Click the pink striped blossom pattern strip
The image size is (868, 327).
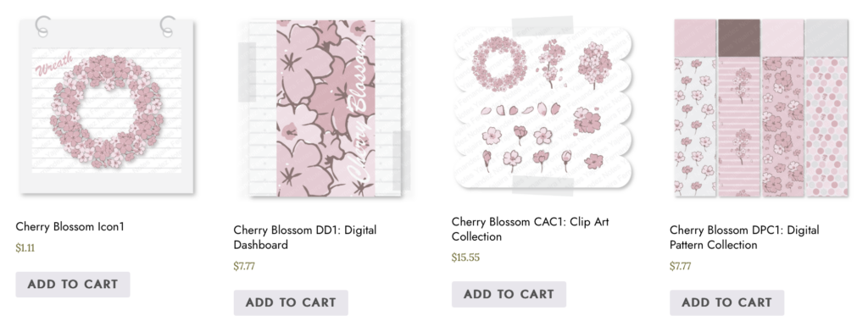739,127
